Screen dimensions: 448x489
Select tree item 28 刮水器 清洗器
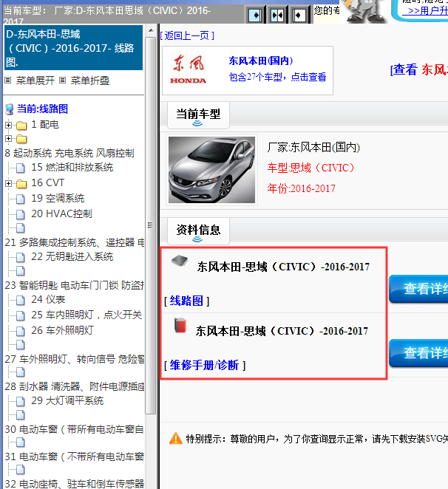75,387
